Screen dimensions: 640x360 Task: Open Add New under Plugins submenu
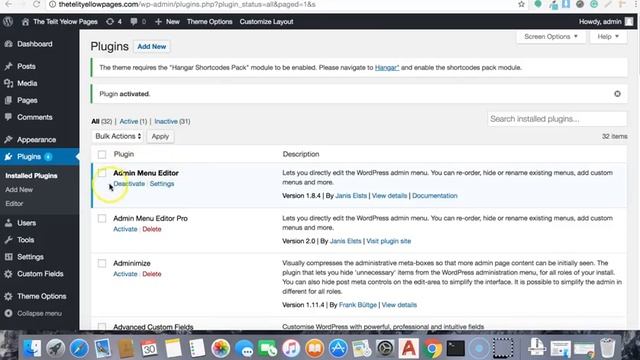click(19, 190)
